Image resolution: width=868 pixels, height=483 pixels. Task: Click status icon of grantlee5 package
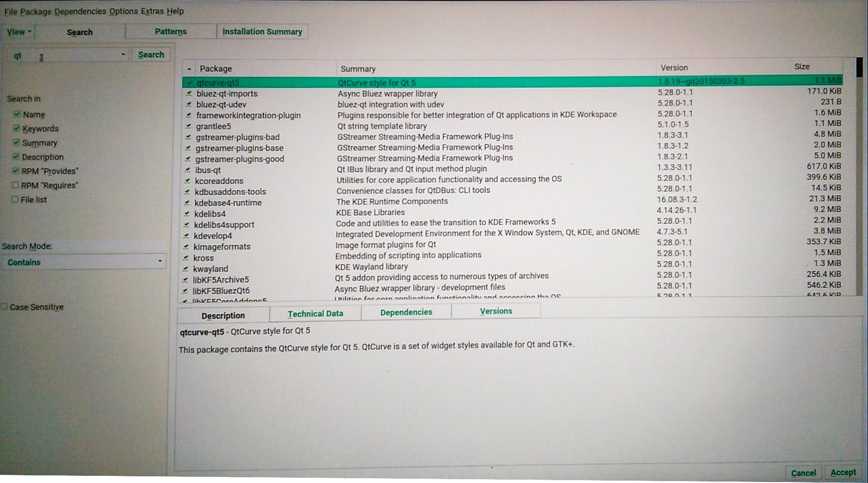(x=189, y=126)
